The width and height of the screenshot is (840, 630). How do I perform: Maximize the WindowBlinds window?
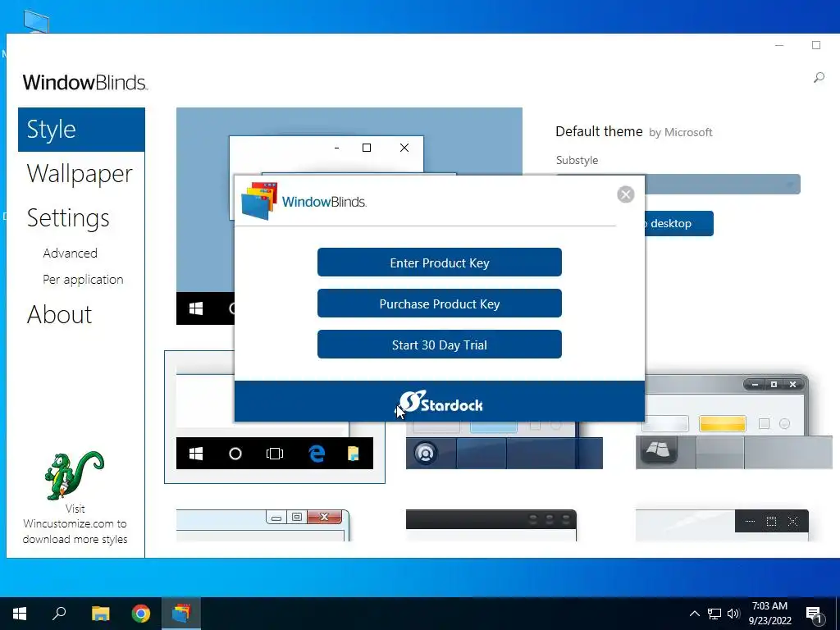tap(816, 46)
